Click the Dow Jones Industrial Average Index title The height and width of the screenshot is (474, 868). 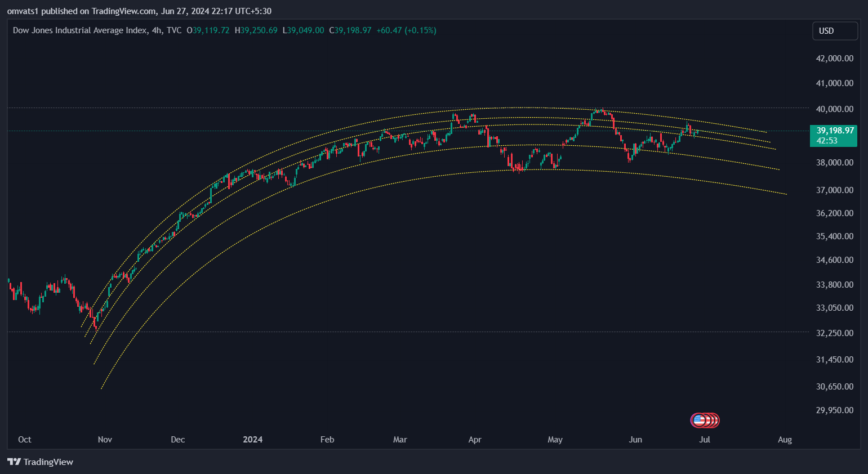[x=80, y=30]
